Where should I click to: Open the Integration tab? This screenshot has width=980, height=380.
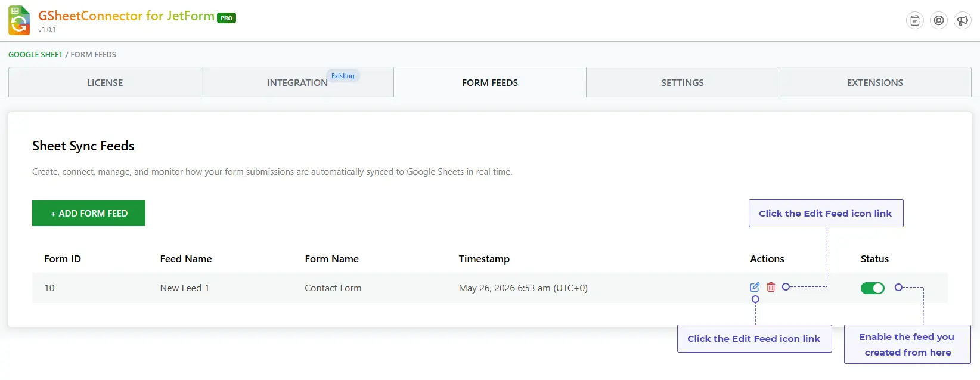(x=297, y=82)
